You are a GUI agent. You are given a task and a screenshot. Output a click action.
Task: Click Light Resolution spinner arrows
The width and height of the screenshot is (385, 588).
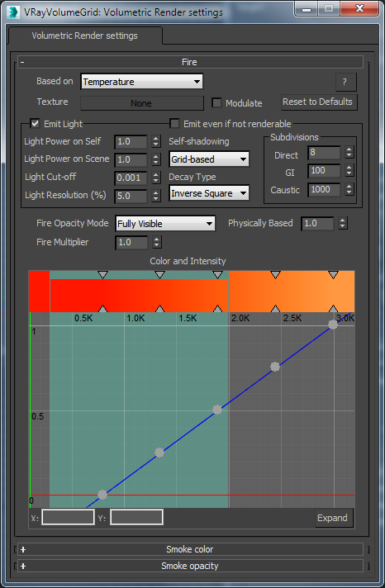tap(156, 196)
